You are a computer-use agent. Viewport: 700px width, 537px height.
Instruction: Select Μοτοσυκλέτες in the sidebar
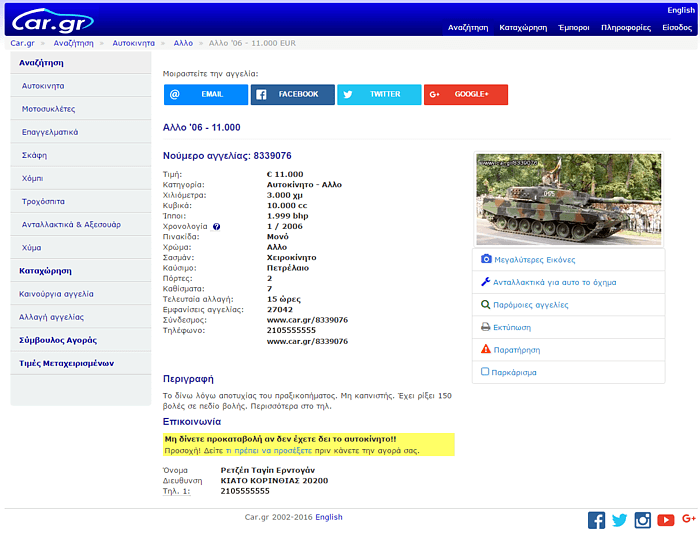[x=49, y=108]
